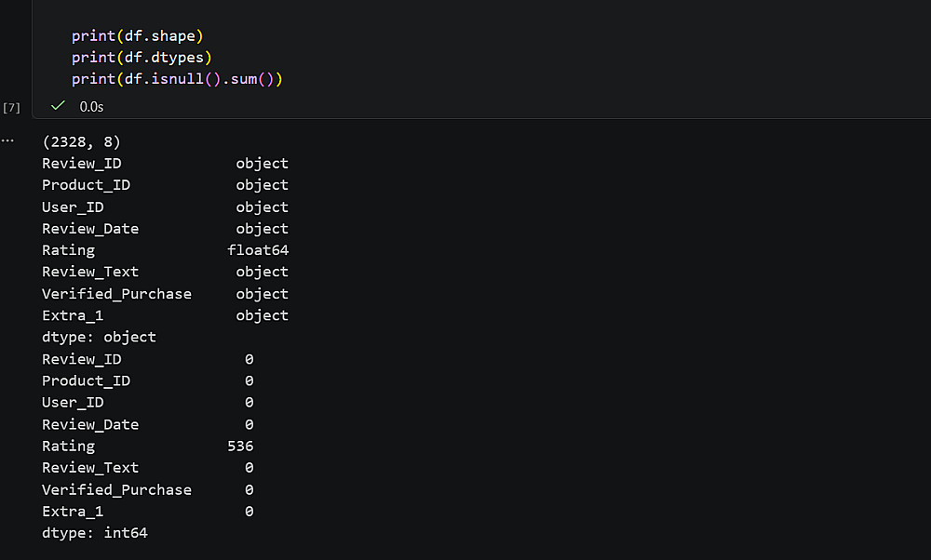Click the float64 dtype value for Rating
Image resolution: width=931 pixels, height=560 pixels.
coord(258,250)
